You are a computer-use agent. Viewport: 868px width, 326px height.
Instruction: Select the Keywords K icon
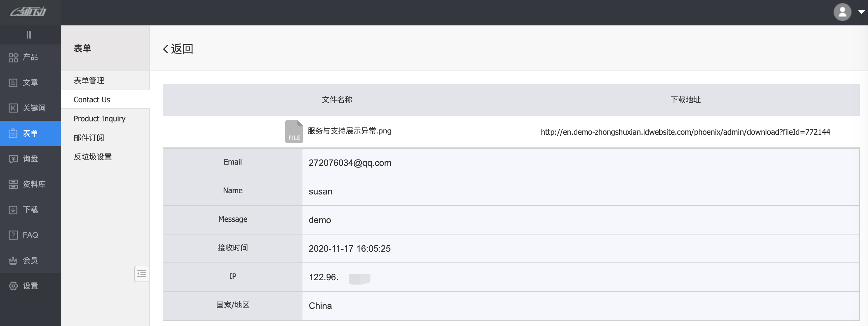pos(13,108)
